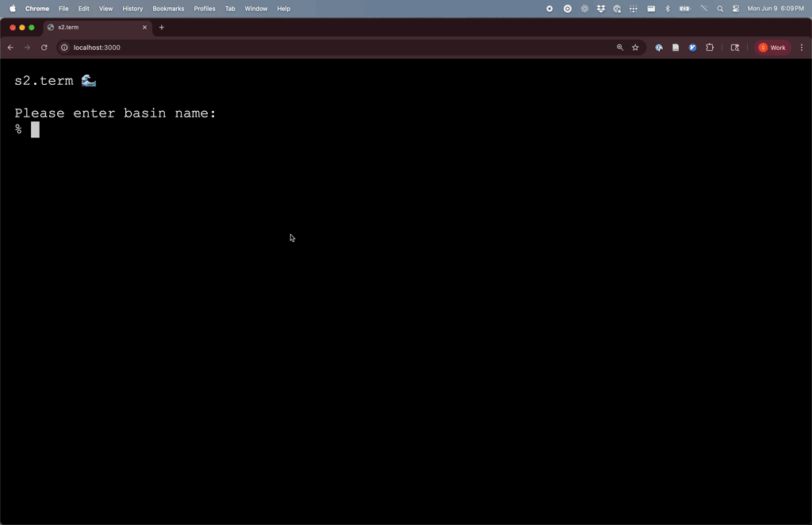Open the zoom magnifier in address bar

pyautogui.click(x=620, y=48)
